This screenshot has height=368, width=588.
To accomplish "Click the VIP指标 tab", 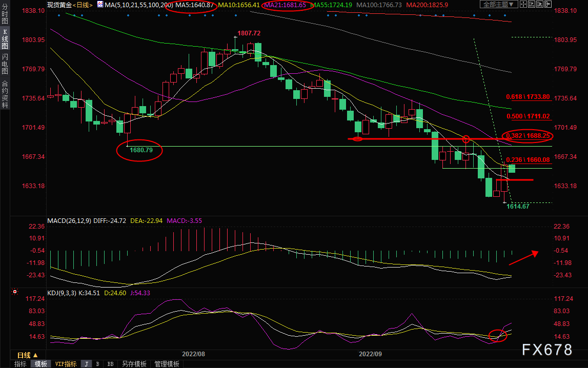I will pyautogui.click(x=66, y=364).
